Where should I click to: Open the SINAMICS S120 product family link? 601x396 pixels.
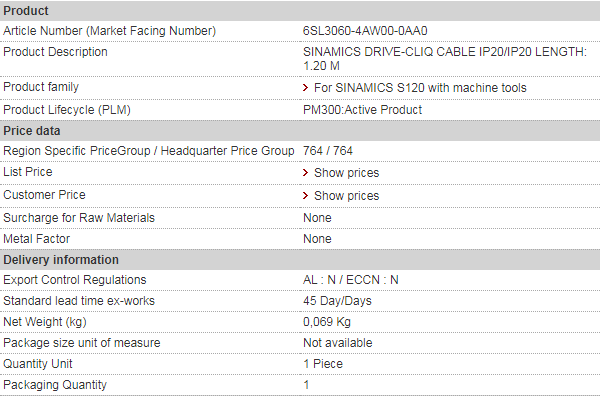tap(420, 88)
